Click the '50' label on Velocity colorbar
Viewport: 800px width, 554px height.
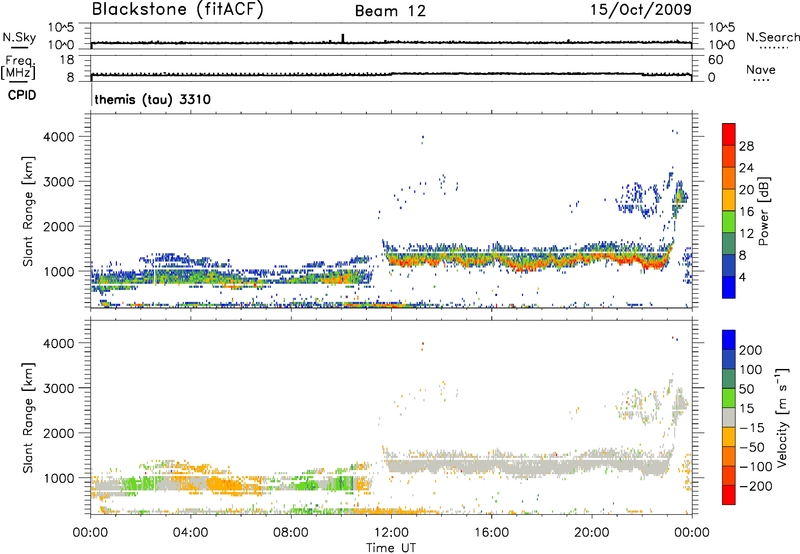pyautogui.click(x=747, y=389)
